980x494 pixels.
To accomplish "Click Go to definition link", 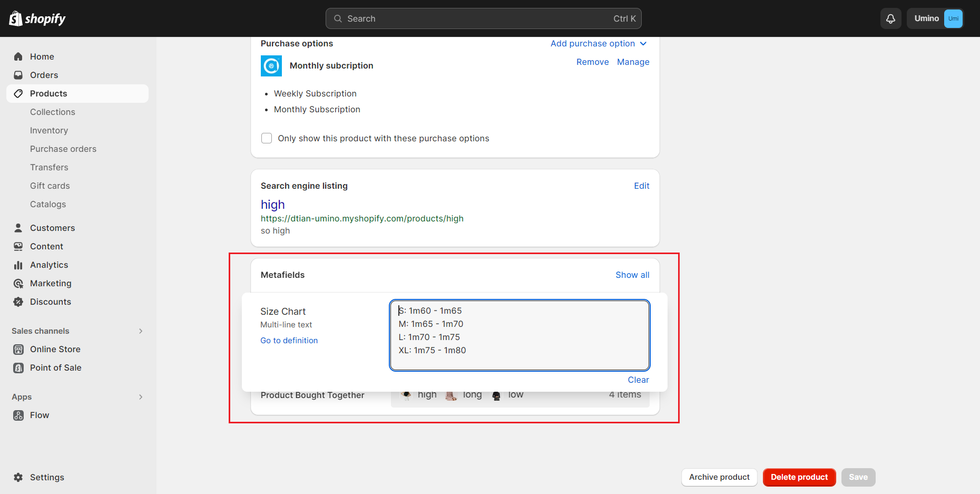I will point(289,341).
